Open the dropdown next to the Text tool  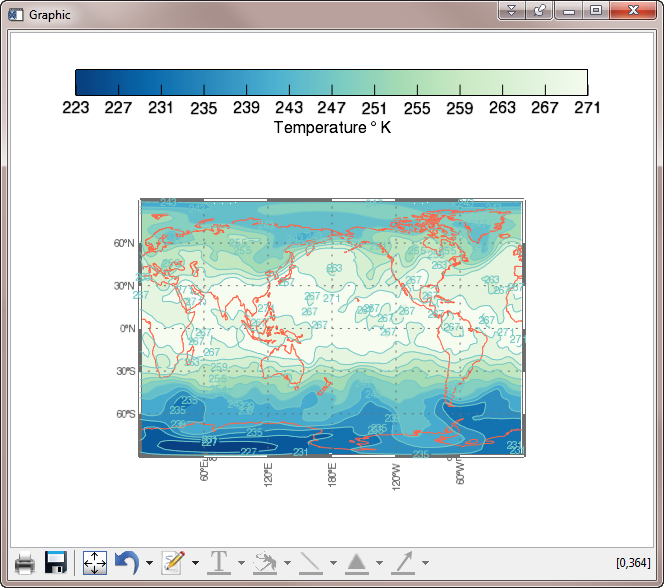pyautogui.click(x=241, y=563)
